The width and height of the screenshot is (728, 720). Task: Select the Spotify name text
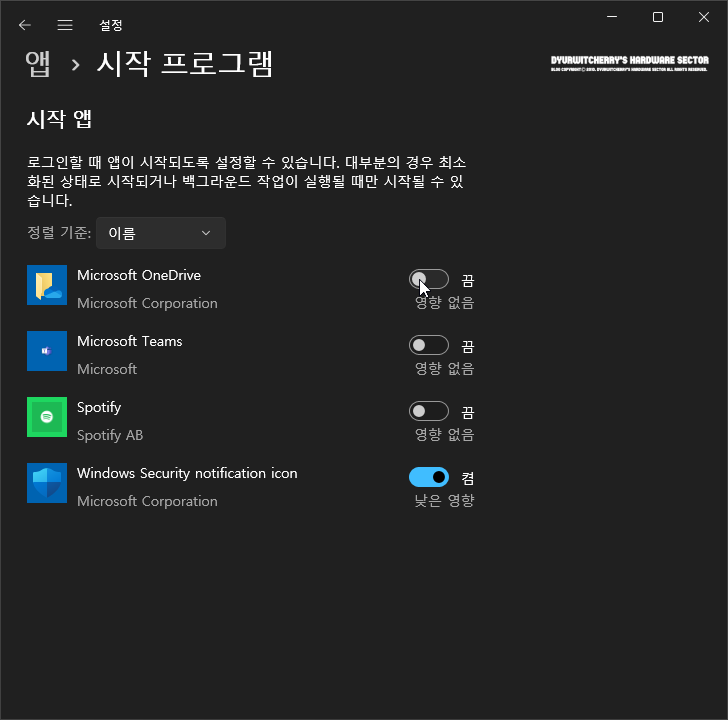[x=99, y=408]
